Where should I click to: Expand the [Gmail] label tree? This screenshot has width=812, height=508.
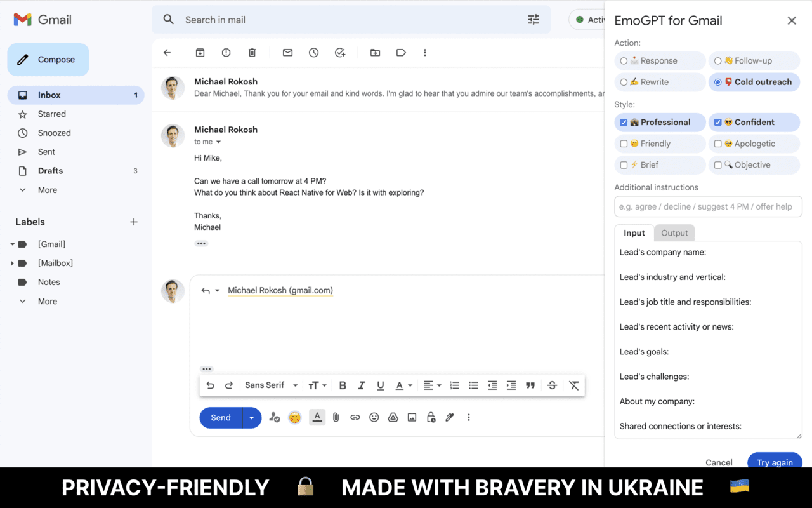pos(12,244)
